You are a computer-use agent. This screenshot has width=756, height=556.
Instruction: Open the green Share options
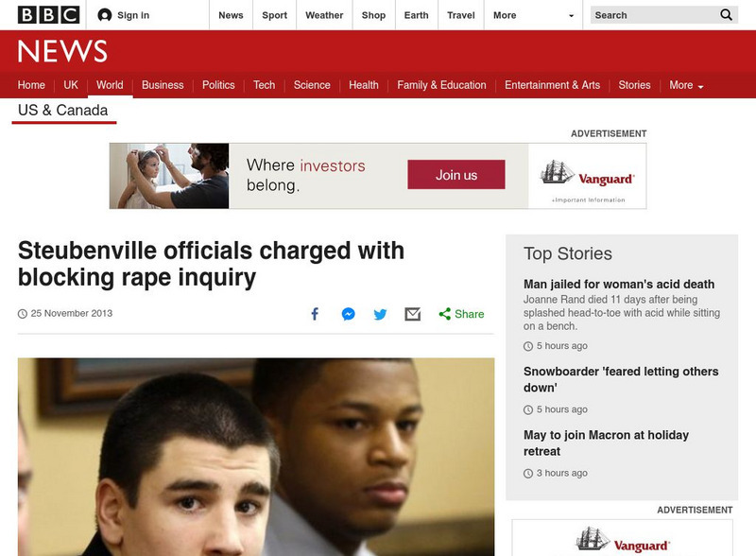[x=461, y=314]
